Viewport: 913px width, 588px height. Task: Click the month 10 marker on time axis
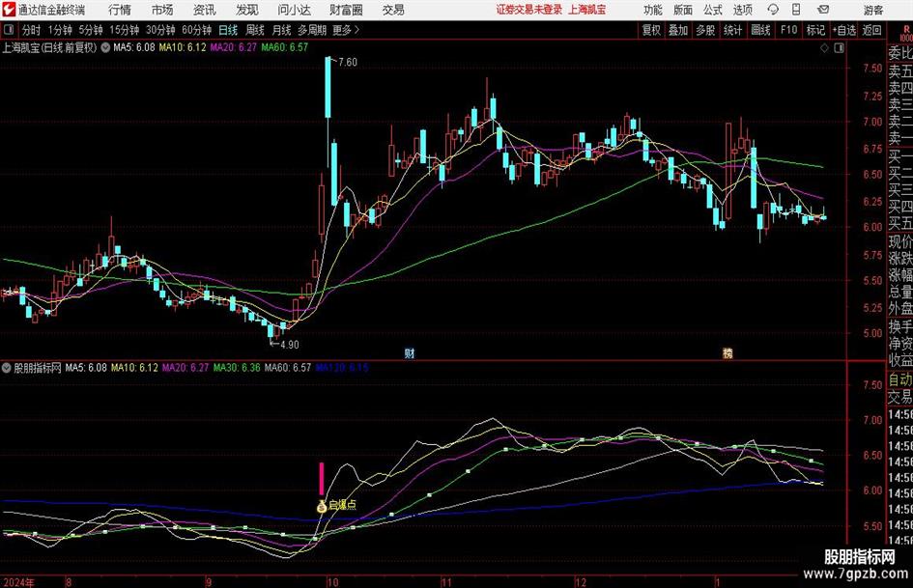coord(332,582)
